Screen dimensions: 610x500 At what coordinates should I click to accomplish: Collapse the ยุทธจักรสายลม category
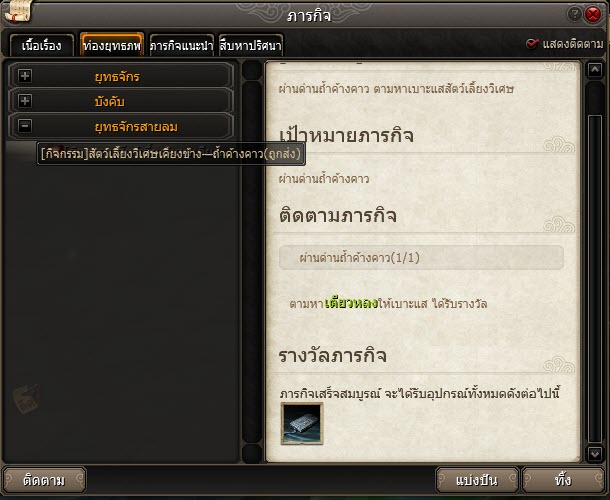(25, 126)
